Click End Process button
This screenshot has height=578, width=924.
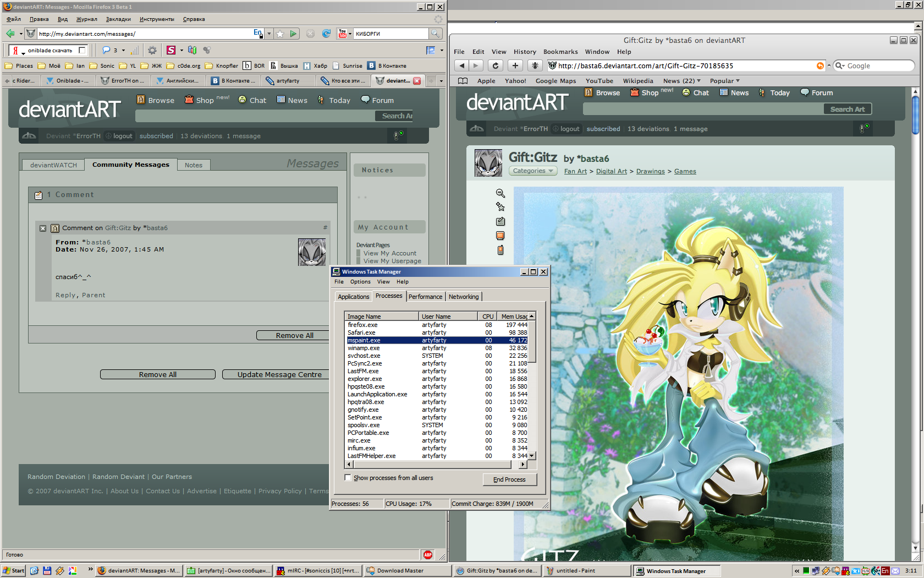[509, 479]
